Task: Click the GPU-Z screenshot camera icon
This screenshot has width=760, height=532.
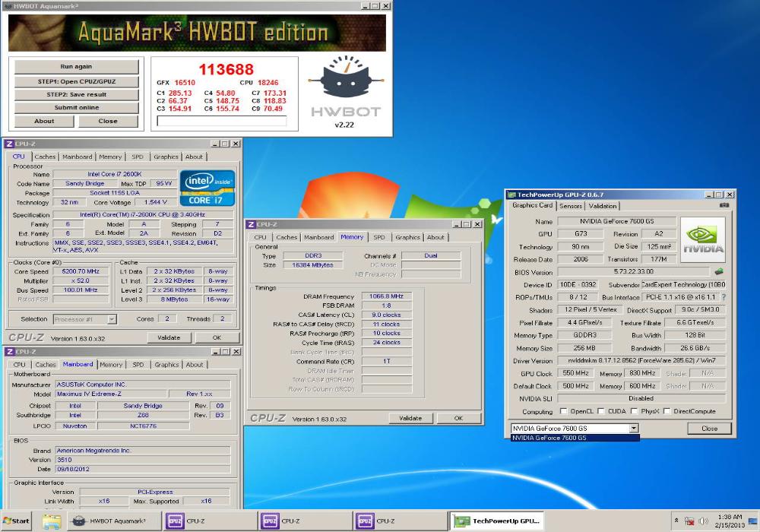Action: [x=724, y=205]
